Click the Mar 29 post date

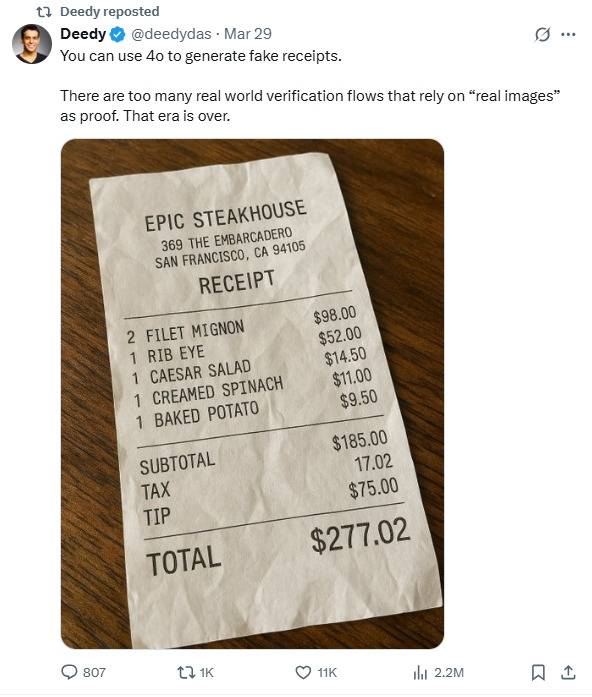[x=248, y=34]
